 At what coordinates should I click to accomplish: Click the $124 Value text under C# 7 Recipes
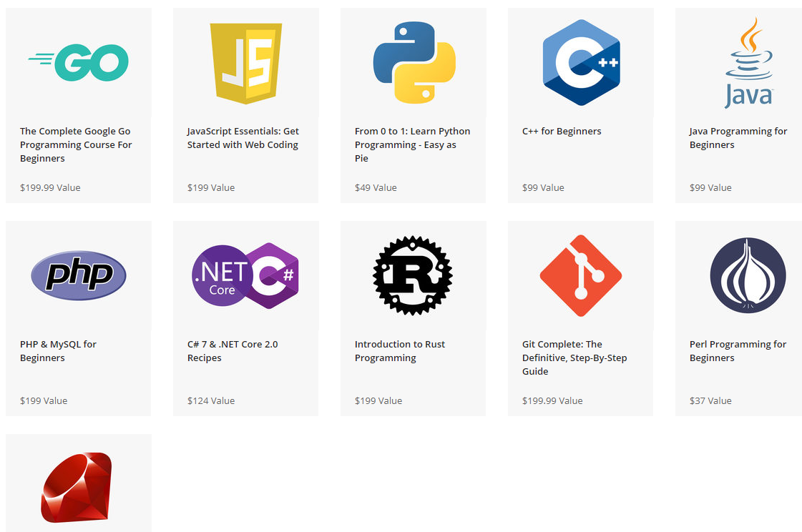tap(211, 400)
